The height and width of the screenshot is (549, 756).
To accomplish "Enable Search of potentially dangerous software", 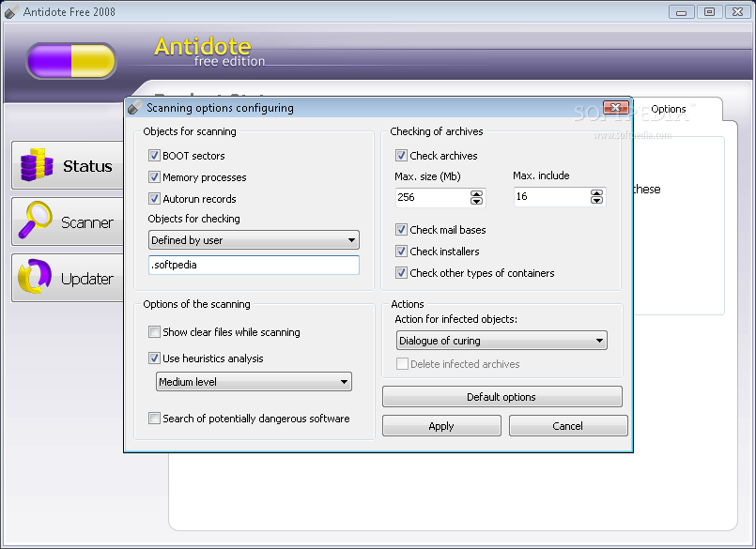I will (x=154, y=418).
